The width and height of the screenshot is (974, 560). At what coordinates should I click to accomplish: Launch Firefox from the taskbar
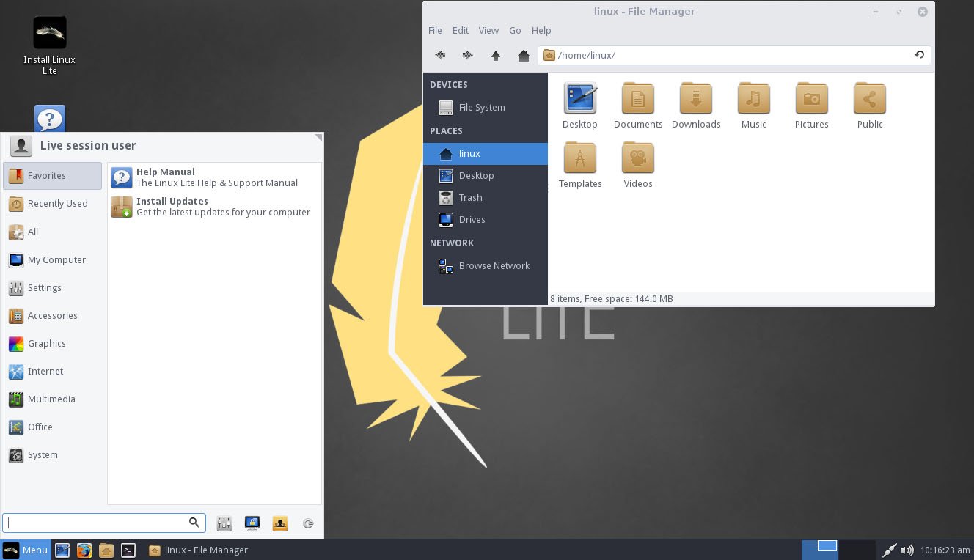tap(84, 550)
